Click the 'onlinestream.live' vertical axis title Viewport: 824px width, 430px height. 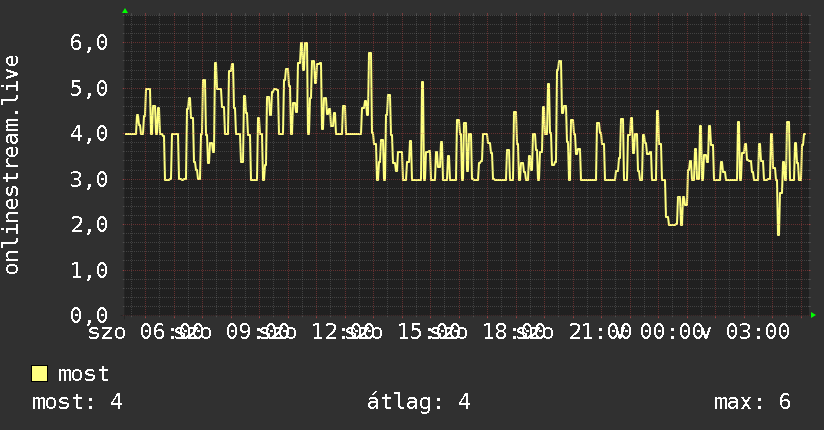point(12,165)
